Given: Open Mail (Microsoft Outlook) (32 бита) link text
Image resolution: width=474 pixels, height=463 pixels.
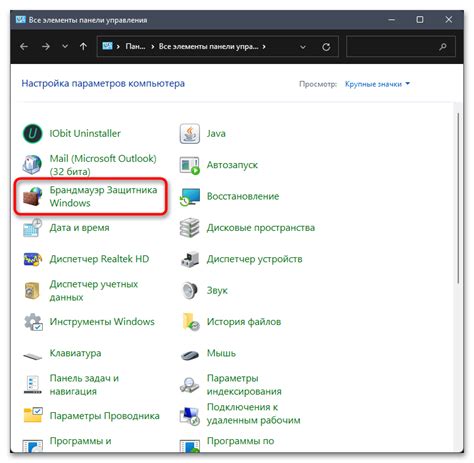Looking at the screenshot, I should [103, 165].
